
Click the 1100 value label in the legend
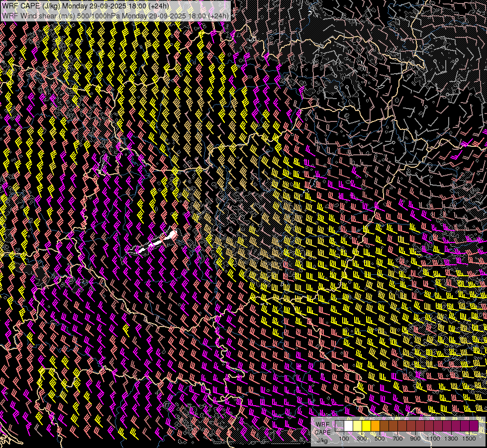point(433,439)
